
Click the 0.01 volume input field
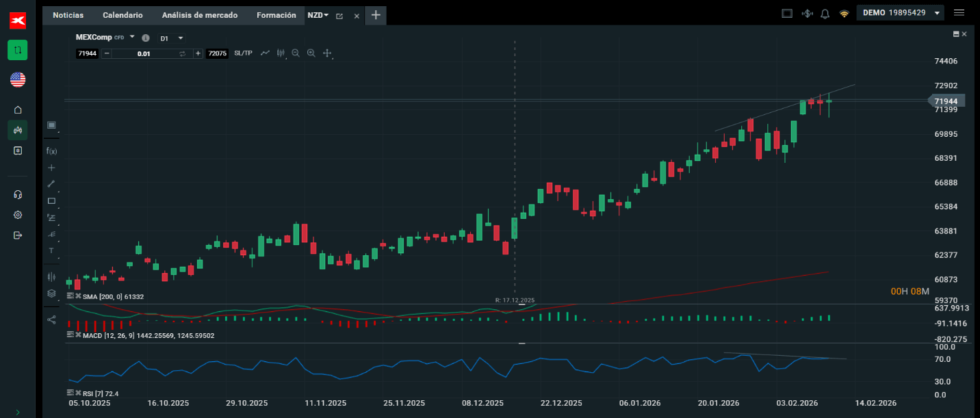(x=144, y=53)
